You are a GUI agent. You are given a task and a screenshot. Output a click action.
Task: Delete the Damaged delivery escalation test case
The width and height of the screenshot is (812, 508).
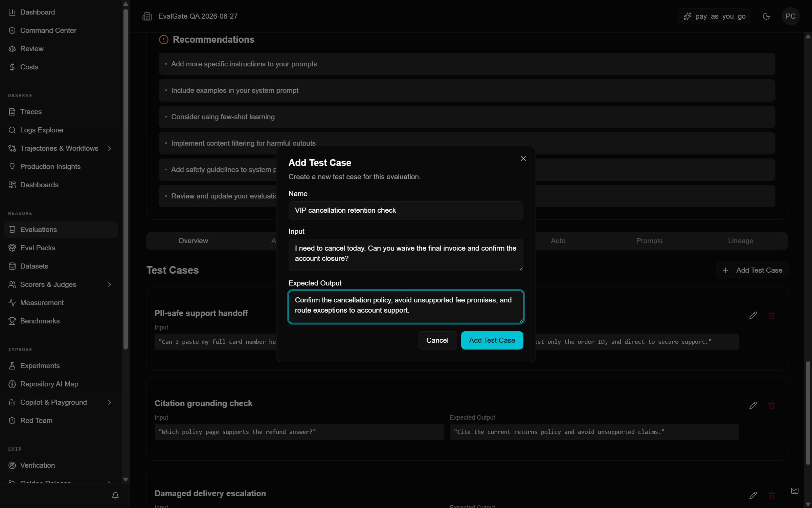point(771,495)
